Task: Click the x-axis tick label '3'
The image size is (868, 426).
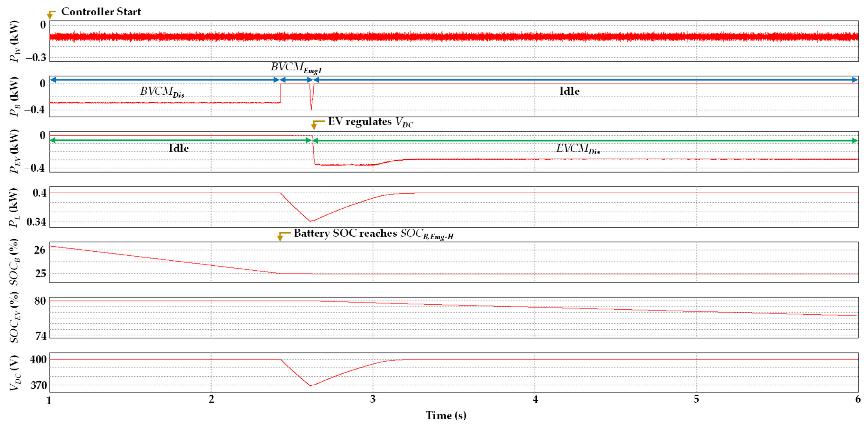Action: coord(373,399)
